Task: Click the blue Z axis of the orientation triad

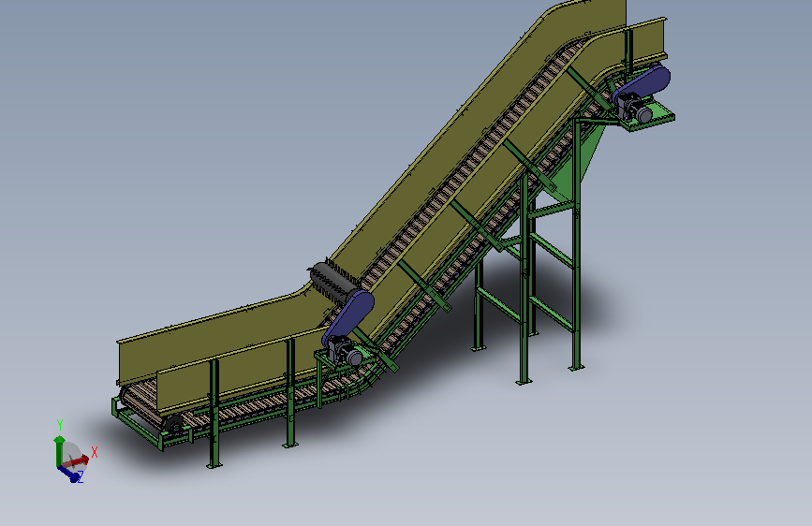Action: coord(69,474)
